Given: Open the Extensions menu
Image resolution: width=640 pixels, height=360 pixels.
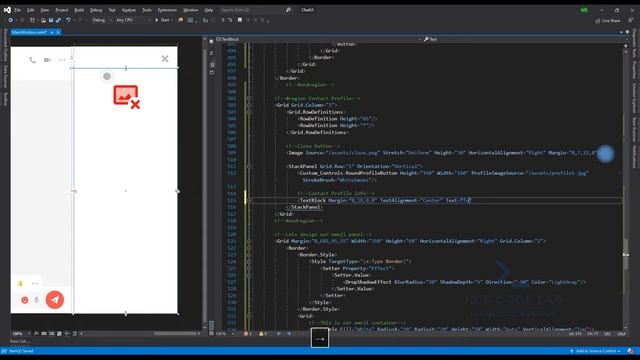Looking at the screenshot, I should click(167, 10).
